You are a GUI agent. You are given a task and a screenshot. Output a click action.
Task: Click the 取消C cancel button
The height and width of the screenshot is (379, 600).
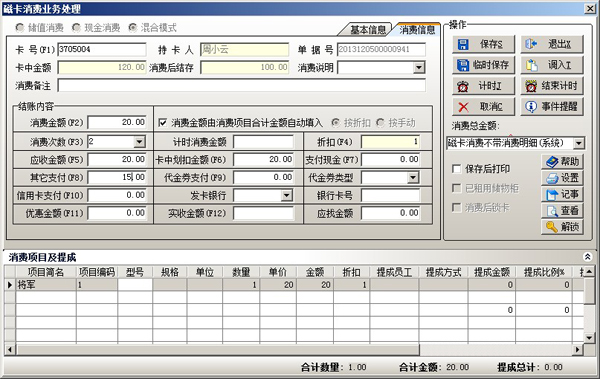pyautogui.click(x=483, y=106)
